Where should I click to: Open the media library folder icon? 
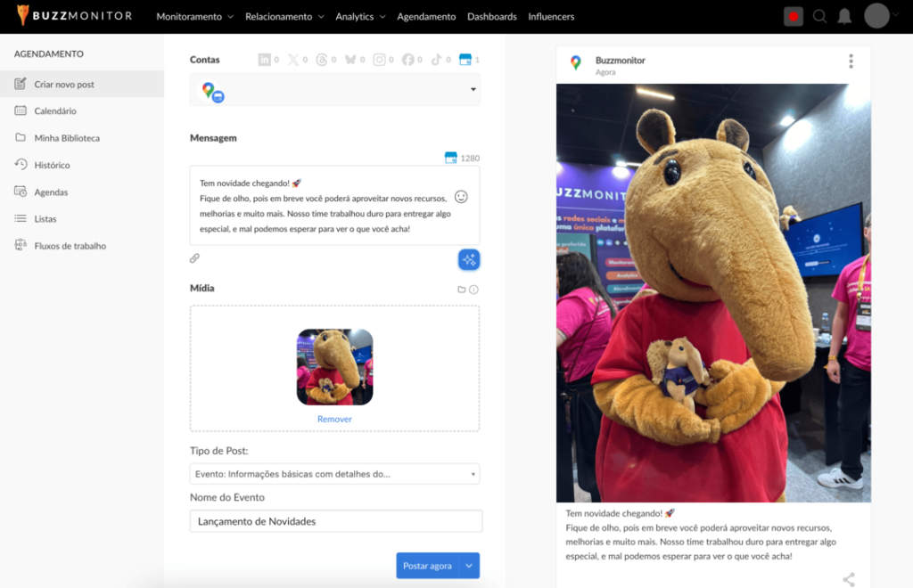click(462, 290)
